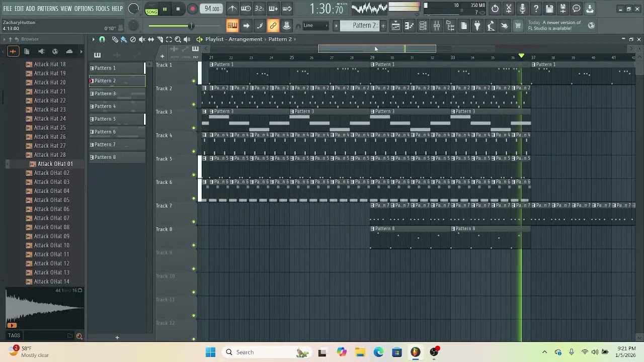The image size is (644, 362).
Task: Pause playback with the pause button
Action: pyautogui.click(x=165, y=9)
